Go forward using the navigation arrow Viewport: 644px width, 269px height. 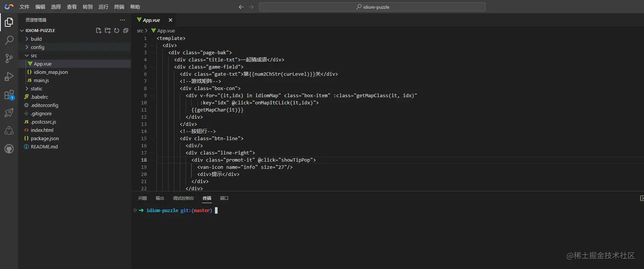tap(251, 7)
